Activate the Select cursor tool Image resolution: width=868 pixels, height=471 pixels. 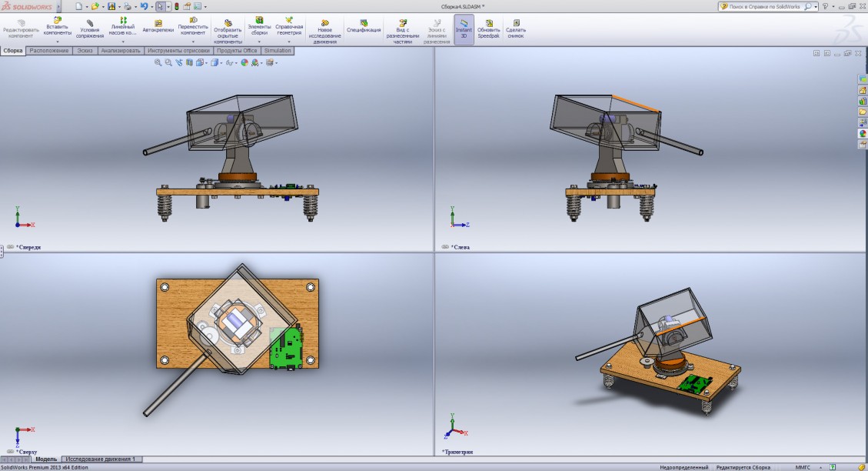pyautogui.click(x=160, y=7)
